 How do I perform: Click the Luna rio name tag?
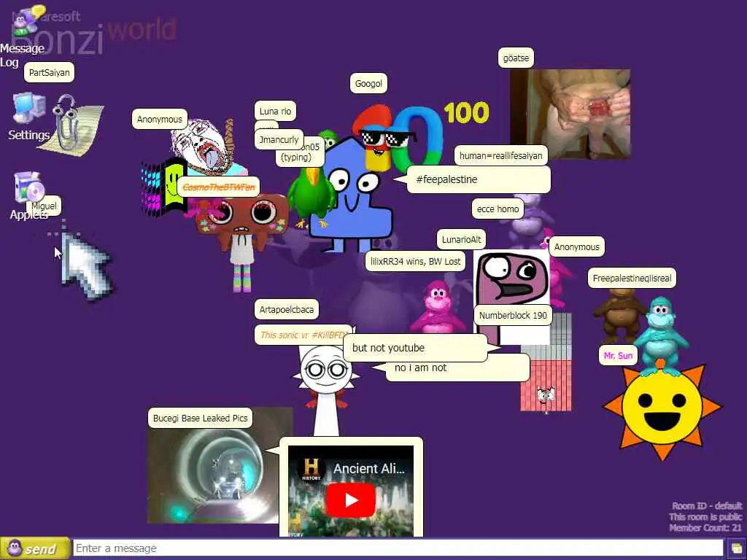tap(275, 112)
